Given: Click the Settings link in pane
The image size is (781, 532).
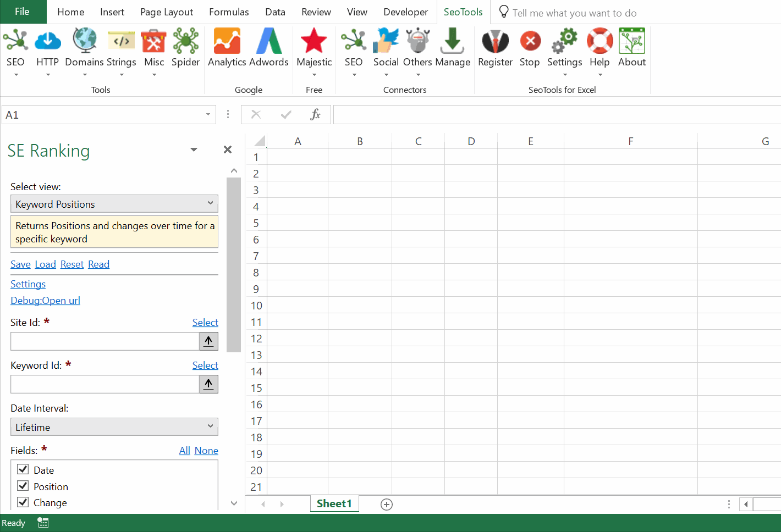Looking at the screenshot, I should click(28, 284).
